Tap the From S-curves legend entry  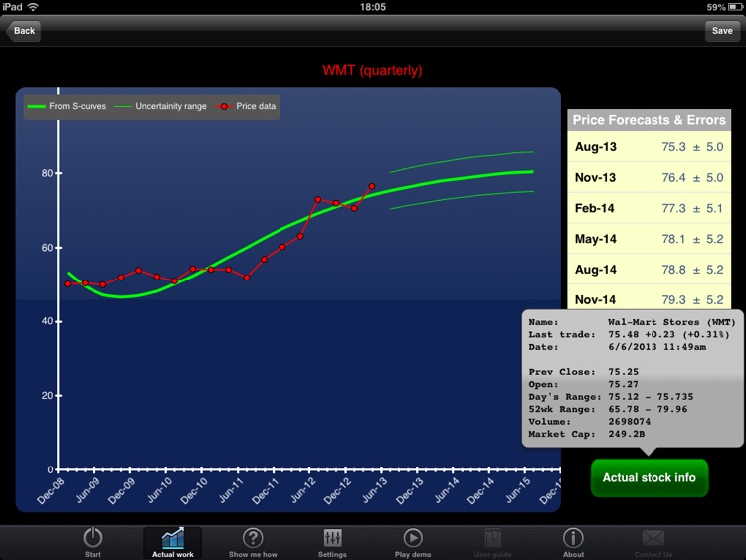point(67,106)
